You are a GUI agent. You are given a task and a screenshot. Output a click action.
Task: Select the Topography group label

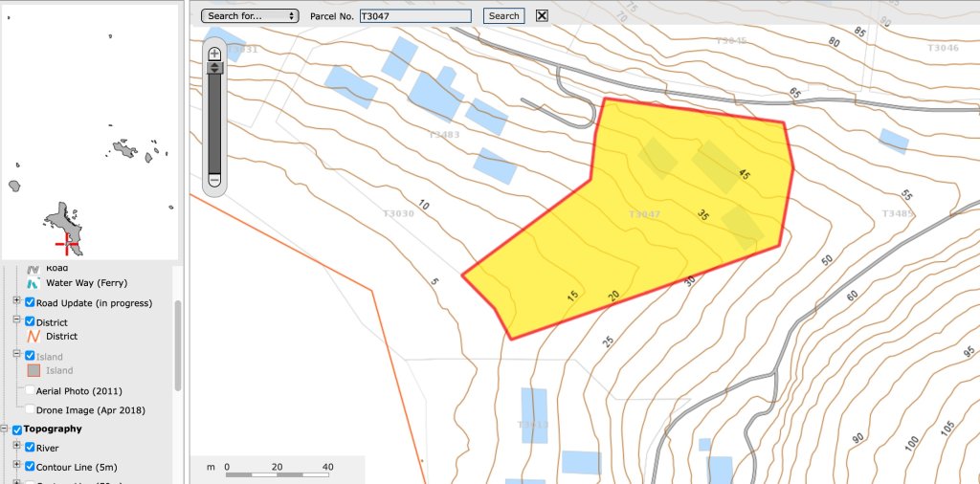[53, 429]
